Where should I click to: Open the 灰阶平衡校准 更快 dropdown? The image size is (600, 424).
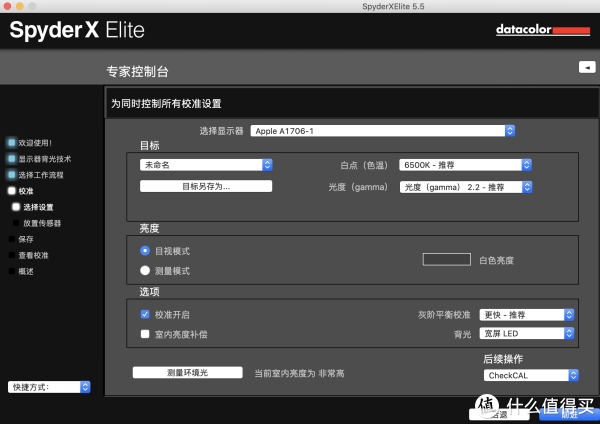[x=527, y=315]
